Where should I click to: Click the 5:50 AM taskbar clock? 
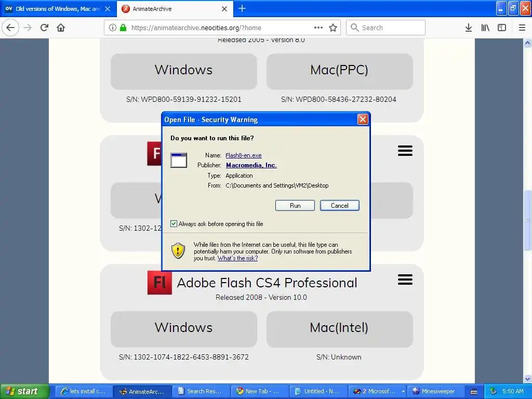[513, 391]
